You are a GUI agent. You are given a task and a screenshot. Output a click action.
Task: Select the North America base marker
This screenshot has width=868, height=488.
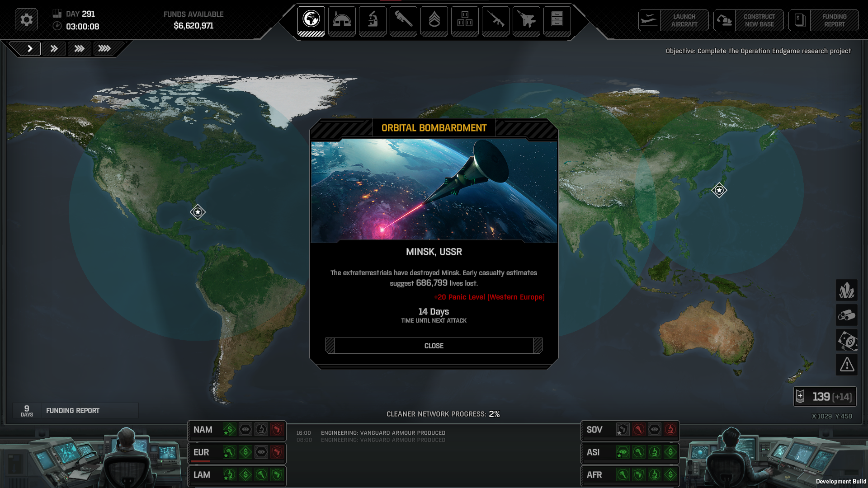pyautogui.click(x=198, y=212)
